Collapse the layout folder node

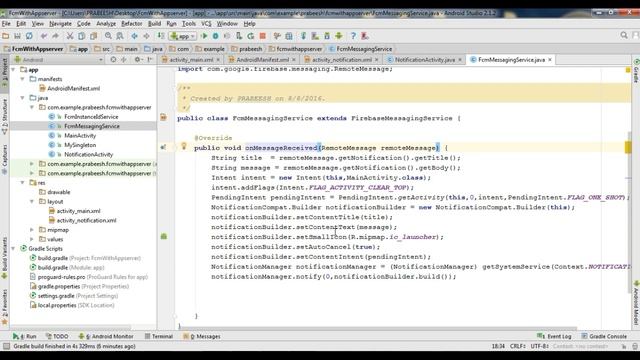(x=32, y=202)
